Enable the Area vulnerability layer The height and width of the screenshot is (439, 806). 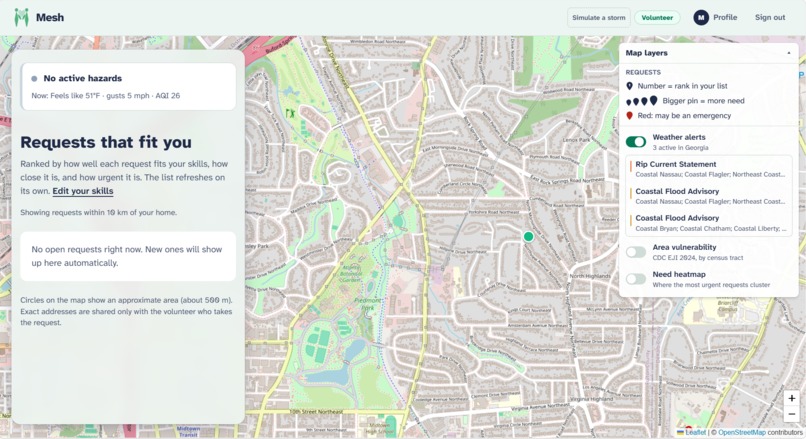[x=636, y=252]
